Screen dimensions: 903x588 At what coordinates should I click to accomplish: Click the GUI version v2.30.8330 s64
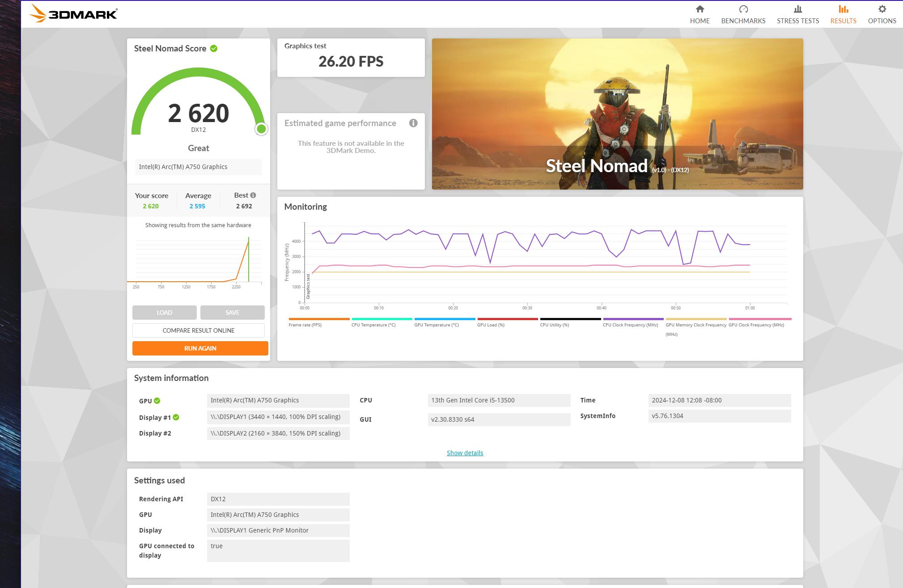point(499,419)
